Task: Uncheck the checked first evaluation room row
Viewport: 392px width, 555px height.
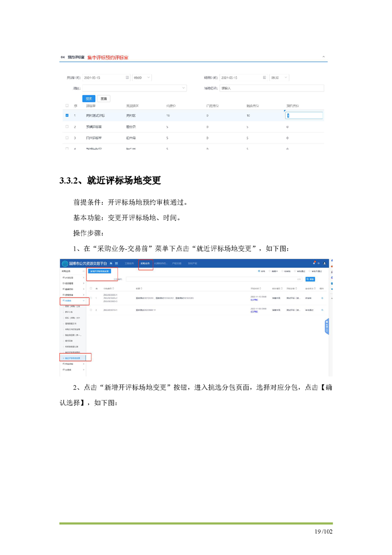Action: [x=67, y=116]
